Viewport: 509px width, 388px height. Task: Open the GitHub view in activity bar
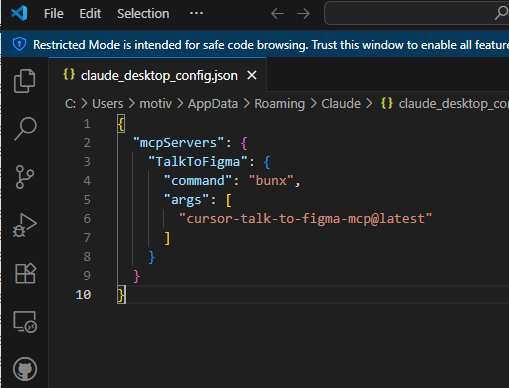[25, 369]
